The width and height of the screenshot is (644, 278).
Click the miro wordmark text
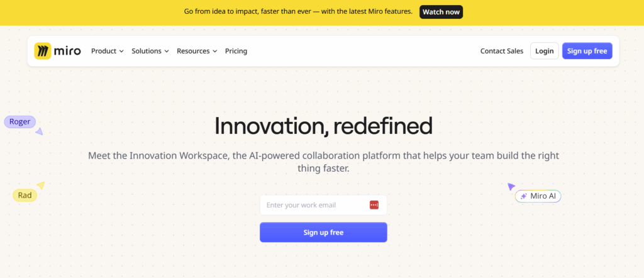coord(67,52)
